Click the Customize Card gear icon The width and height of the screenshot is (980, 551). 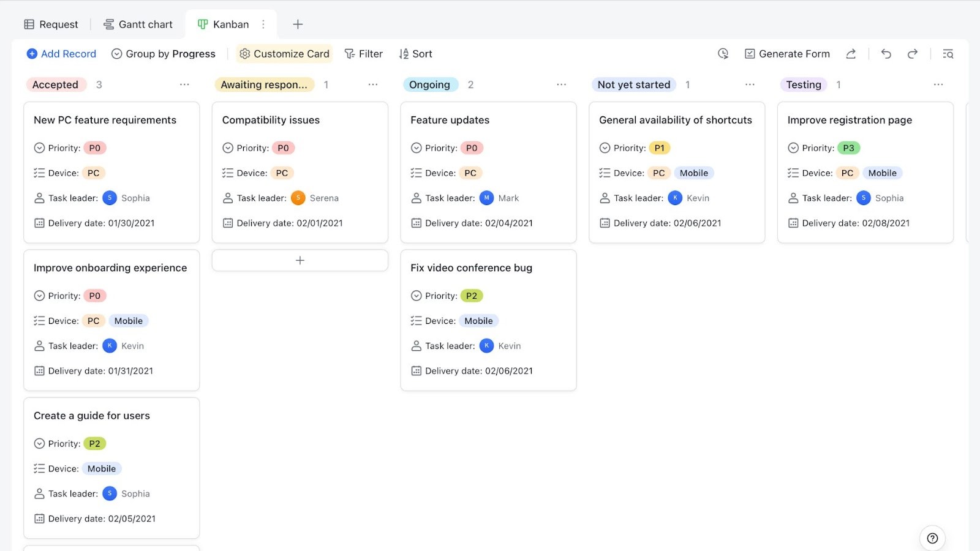(245, 54)
